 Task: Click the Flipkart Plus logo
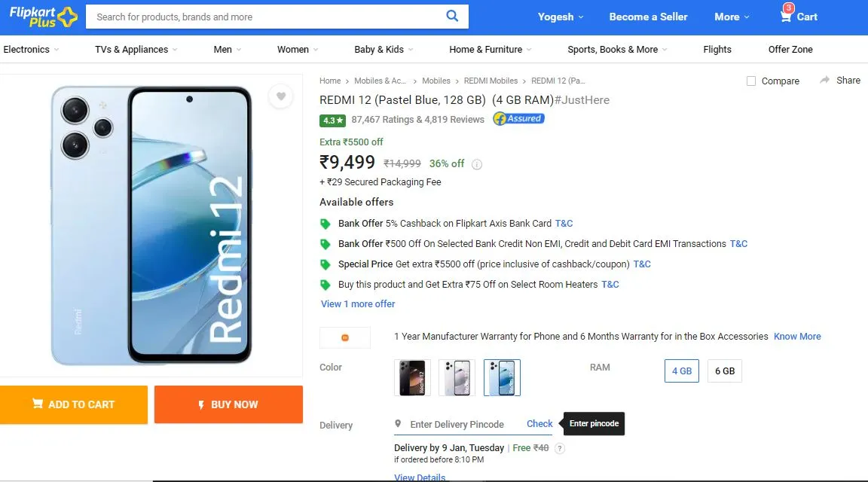pos(43,17)
